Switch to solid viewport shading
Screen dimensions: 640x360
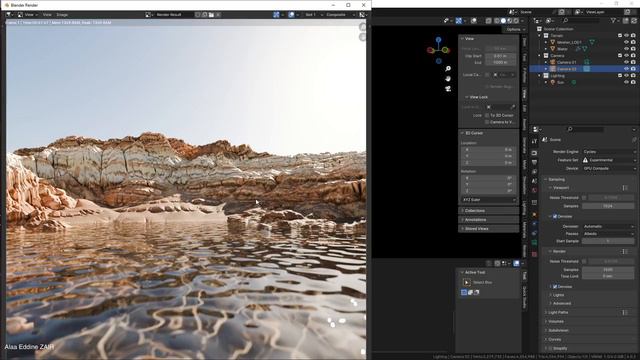(503, 20)
